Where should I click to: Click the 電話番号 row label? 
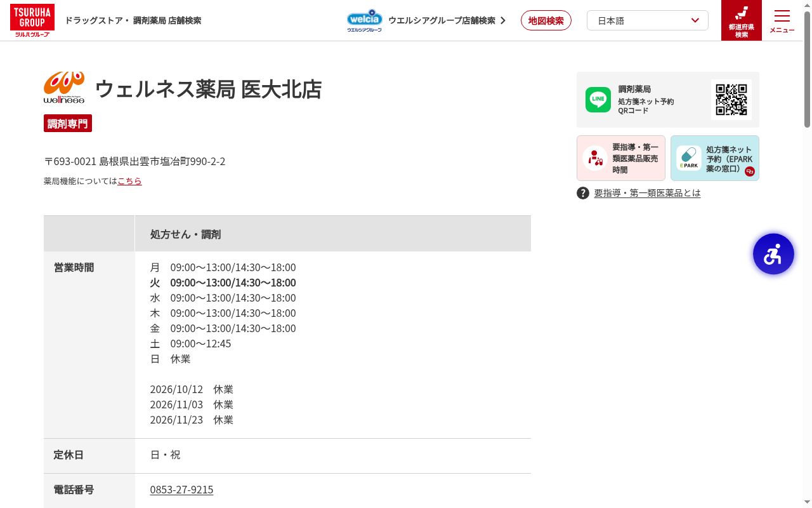point(74,490)
